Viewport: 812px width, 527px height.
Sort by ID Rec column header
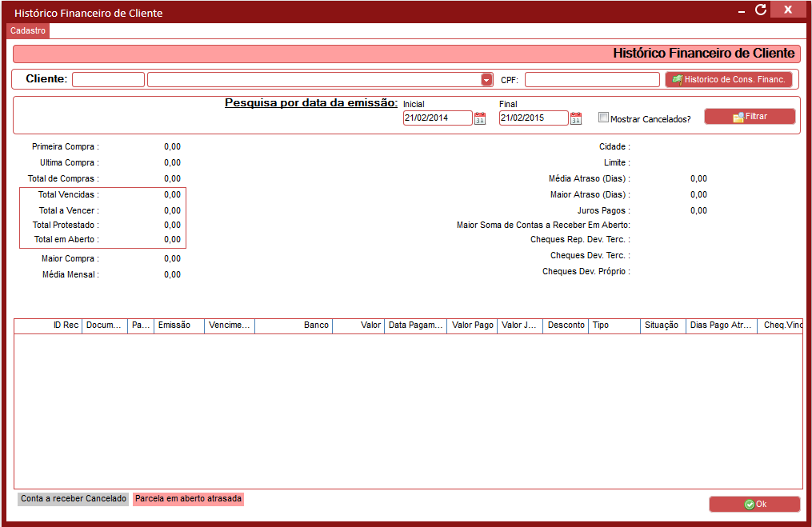pyautogui.click(x=48, y=325)
